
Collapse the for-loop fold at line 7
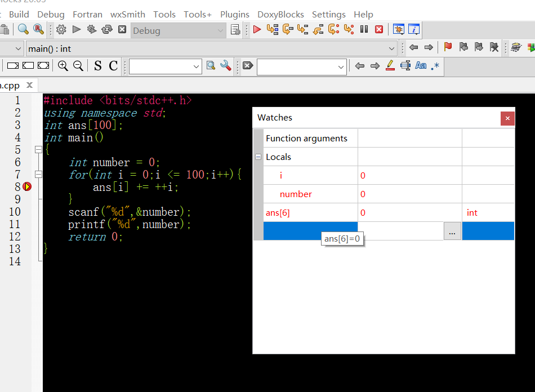38,175
